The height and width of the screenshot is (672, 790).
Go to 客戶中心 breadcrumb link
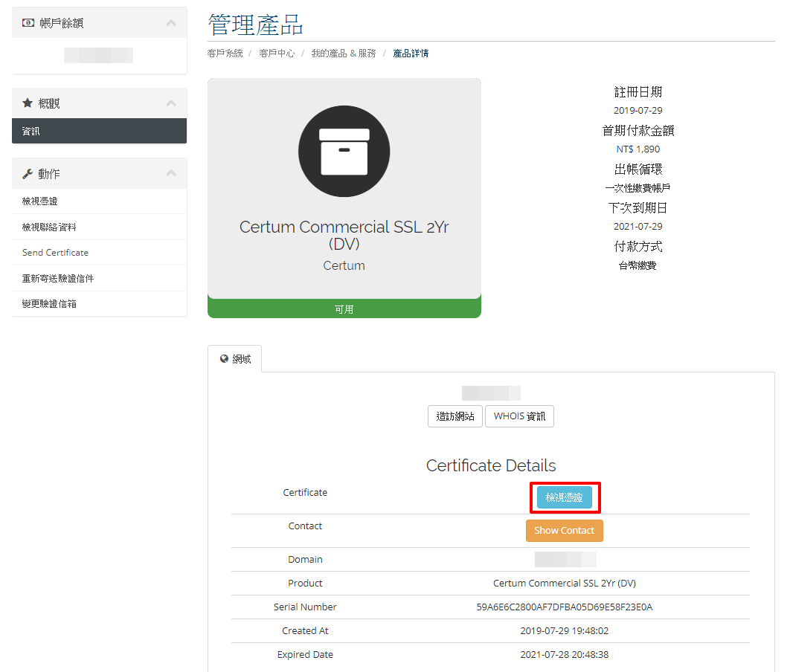(277, 54)
